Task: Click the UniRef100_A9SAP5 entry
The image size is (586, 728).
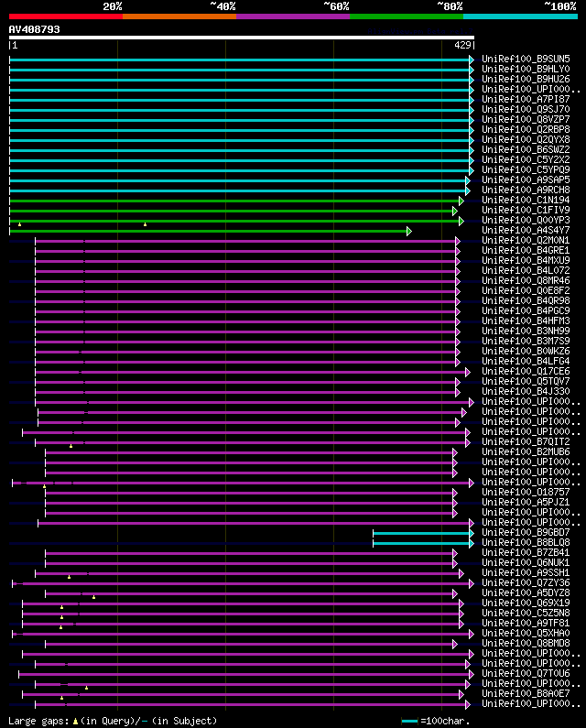Action: [x=526, y=179]
